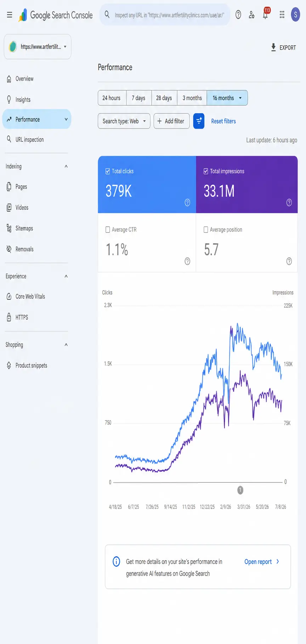Collapse the Indexing section
306x644 pixels.
66,166
